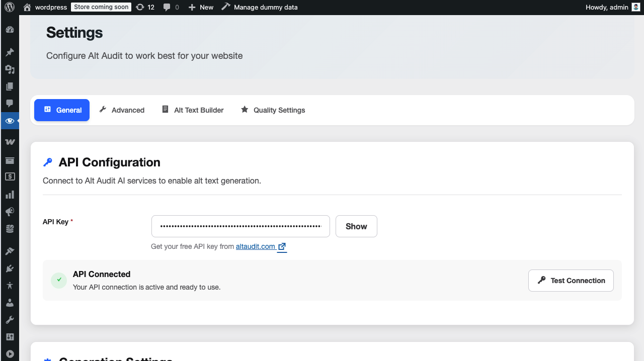Image resolution: width=644 pixels, height=361 pixels.
Task: Open WooCommerce from the sidebar
Action: [x=10, y=142]
